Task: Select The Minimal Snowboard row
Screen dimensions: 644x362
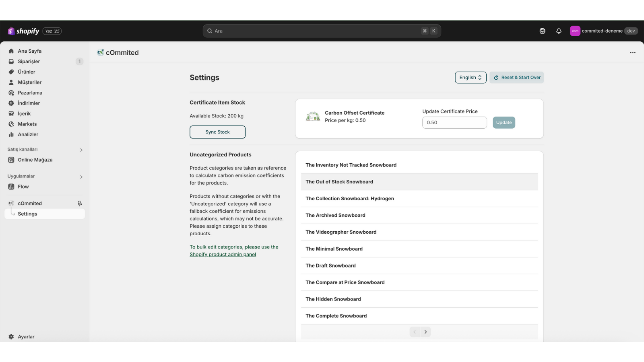Action: (419, 249)
